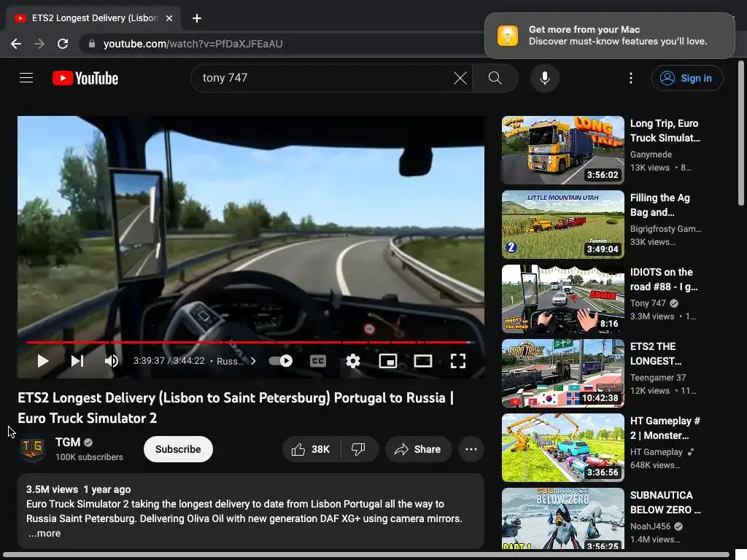Viewport: 747px width, 560px height.
Task: Expand the chapter title chevron
Action: click(x=253, y=361)
